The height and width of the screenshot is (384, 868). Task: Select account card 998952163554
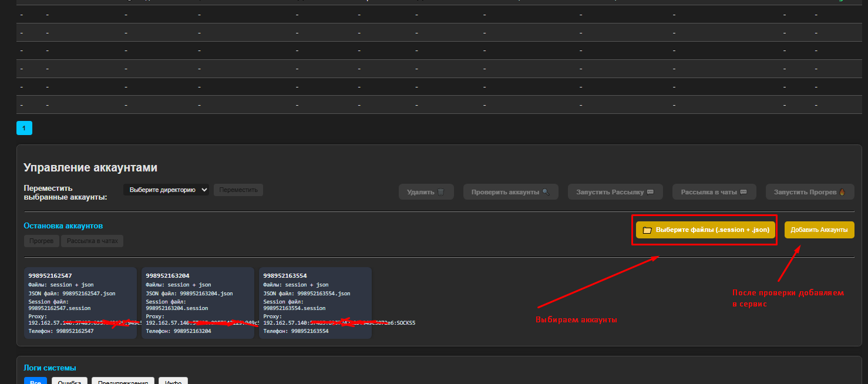pyautogui.click(x=315, y=302)
